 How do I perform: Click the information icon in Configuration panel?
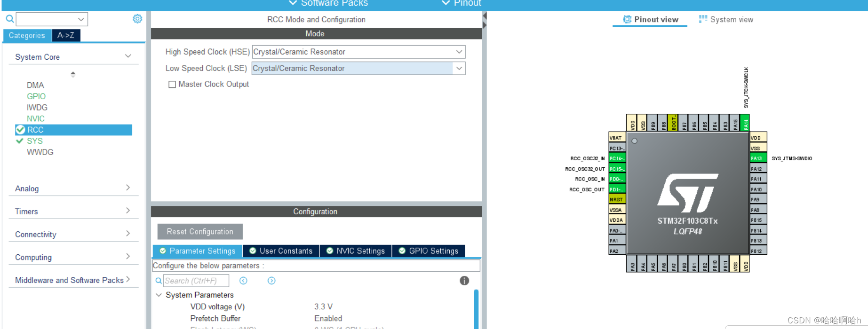tap(464, 281)
